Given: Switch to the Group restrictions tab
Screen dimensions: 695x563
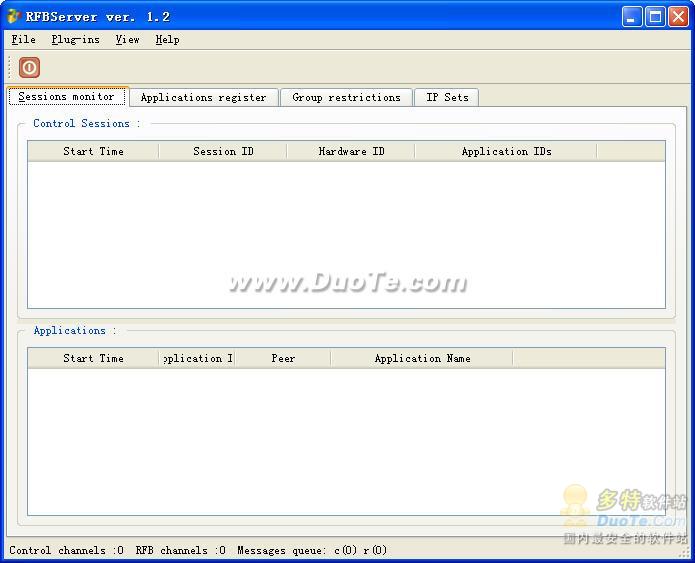Looking at the screenshot, I should (x=346, y=98).
